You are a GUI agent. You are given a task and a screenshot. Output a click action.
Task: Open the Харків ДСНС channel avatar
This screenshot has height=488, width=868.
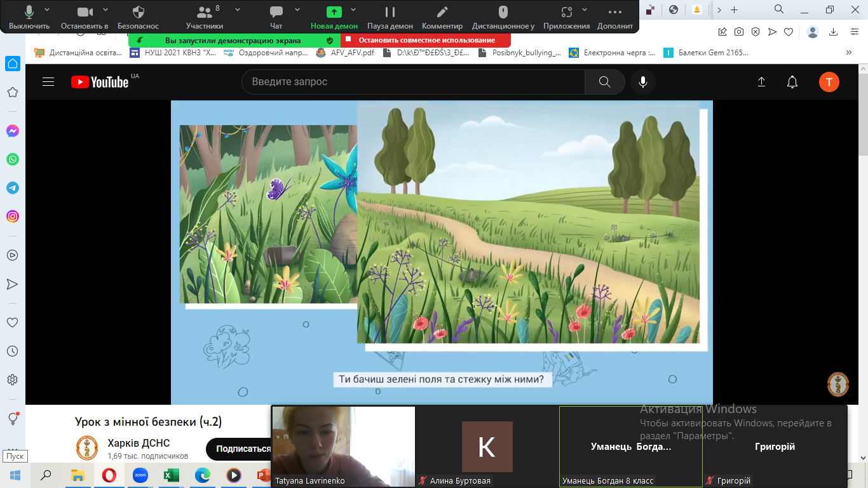click(x=87, y=448)
